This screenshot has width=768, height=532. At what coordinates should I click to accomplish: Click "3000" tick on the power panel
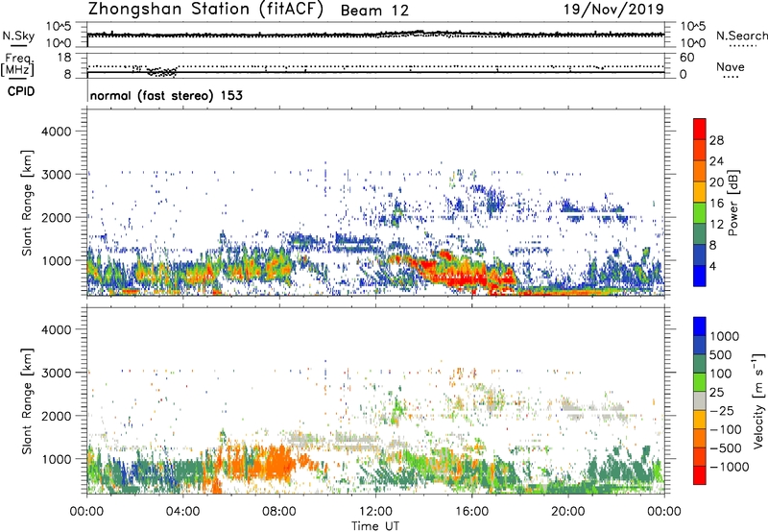coord(56,175)
